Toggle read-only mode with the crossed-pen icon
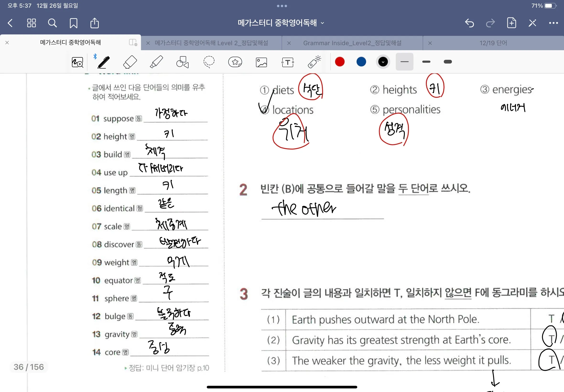This screenshot has width=564, height=392. [x=532, y=23]
